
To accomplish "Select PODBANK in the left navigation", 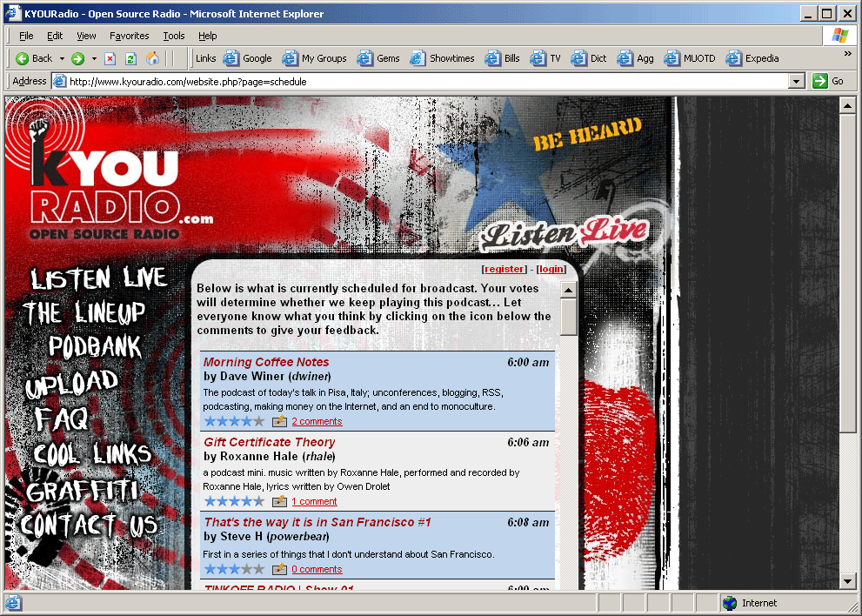I will tap(95, 347).
